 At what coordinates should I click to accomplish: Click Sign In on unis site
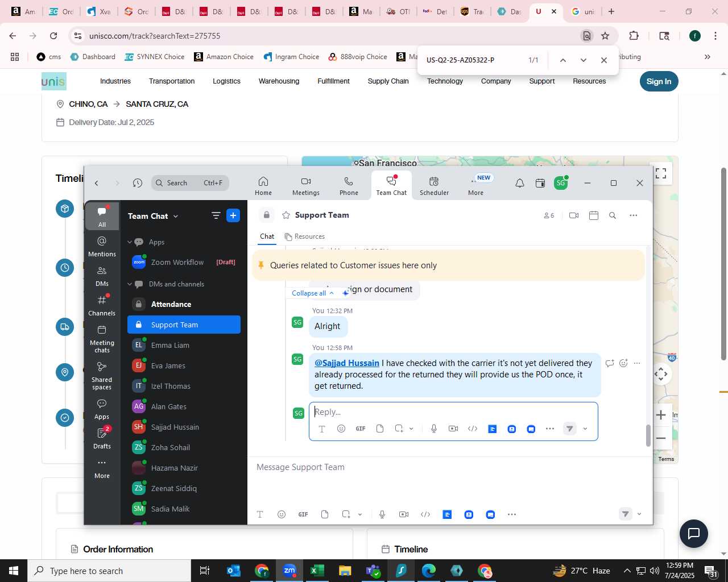[659, 81]
